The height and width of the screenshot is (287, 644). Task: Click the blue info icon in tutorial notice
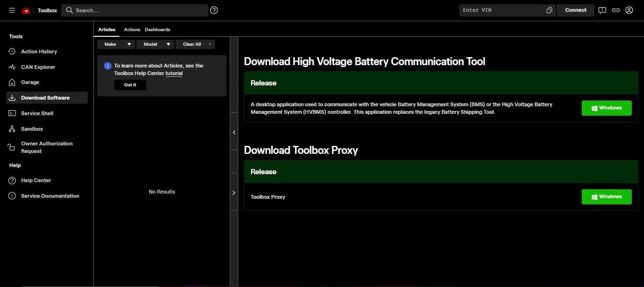click(x=108, y=66)
